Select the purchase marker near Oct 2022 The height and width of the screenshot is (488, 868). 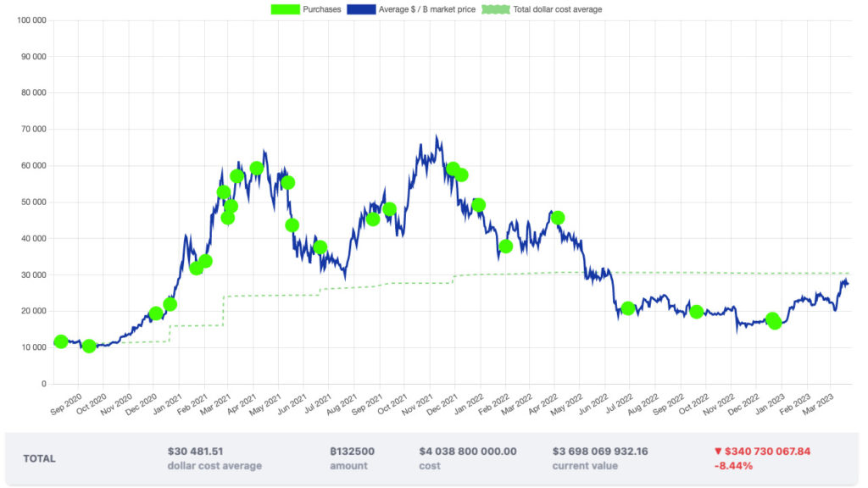(x=697, y=311)
